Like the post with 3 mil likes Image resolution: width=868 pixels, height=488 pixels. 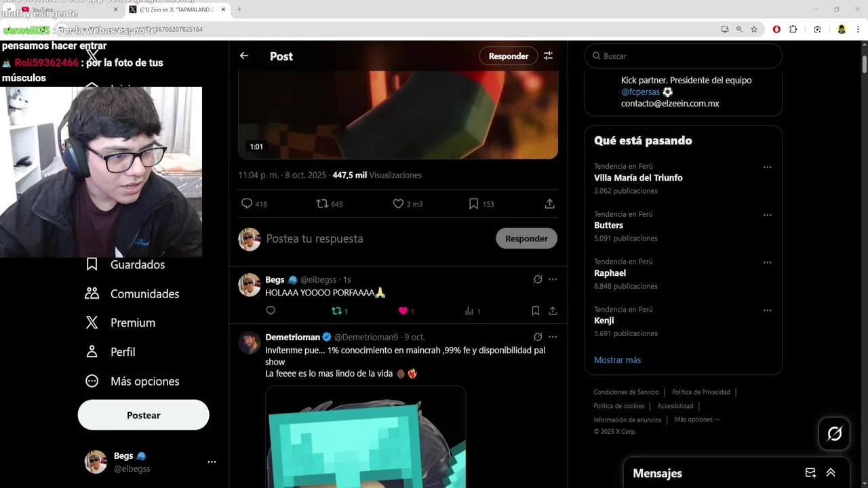(x=398, y=203)
